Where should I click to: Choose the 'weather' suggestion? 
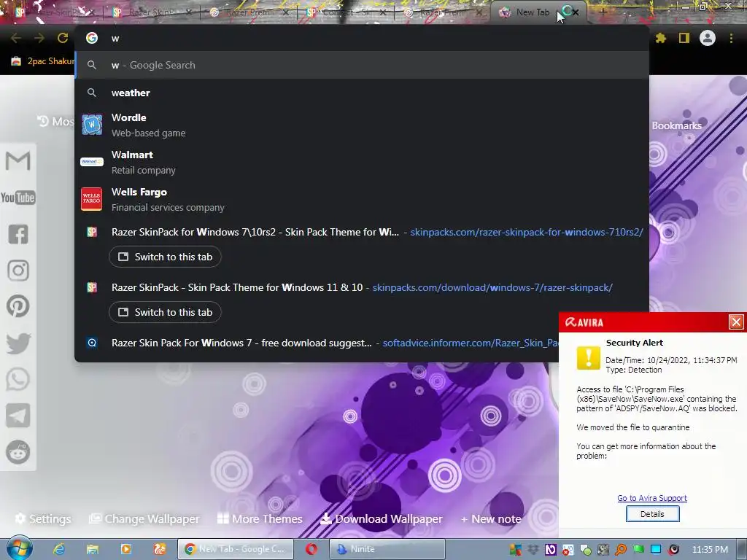pos(362,93)
